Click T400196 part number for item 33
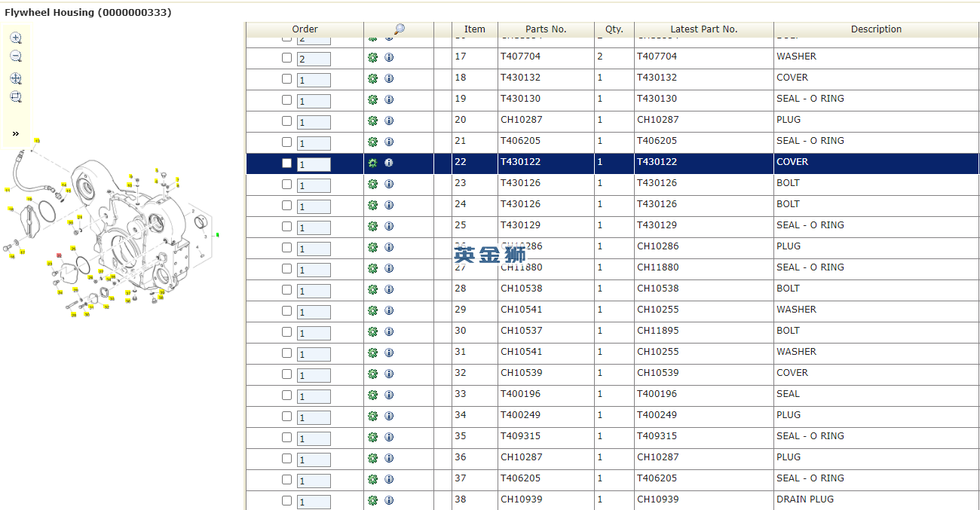The image size is (980, 510). (x=520, y=394)
